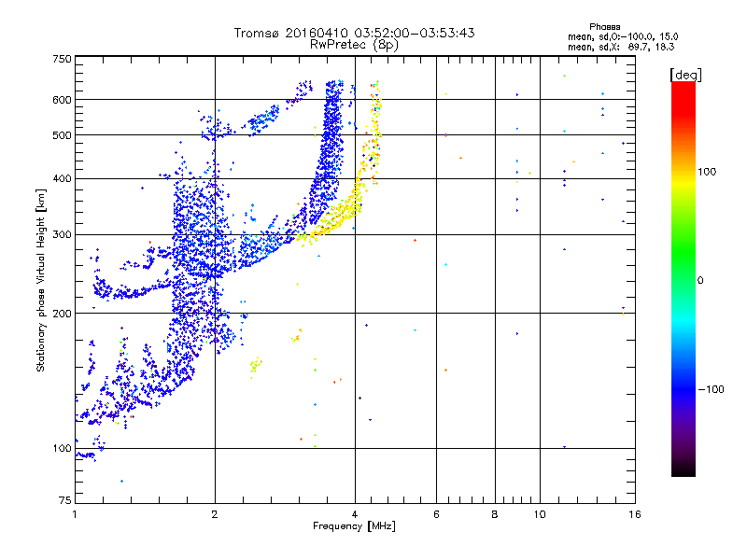The width and height of the screenshot is (747, 560).
Task: Click the y-axis tick label '600'
Action: (x=62, y=100)
